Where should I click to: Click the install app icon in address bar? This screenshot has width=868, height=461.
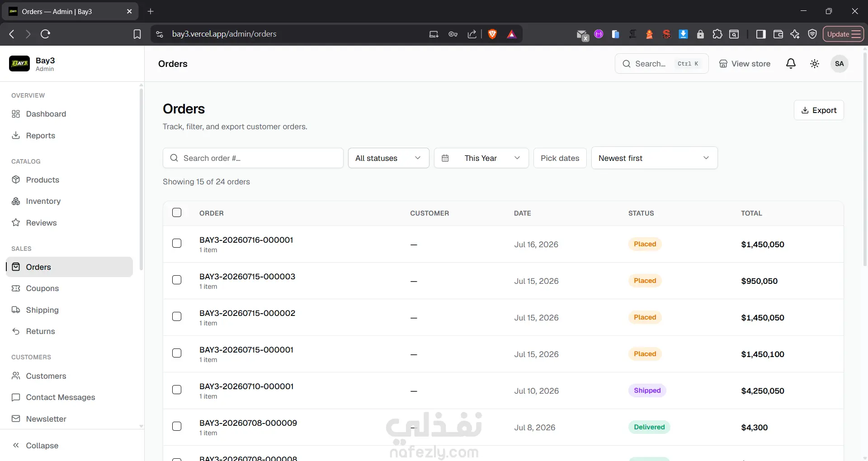pos(434,34)
